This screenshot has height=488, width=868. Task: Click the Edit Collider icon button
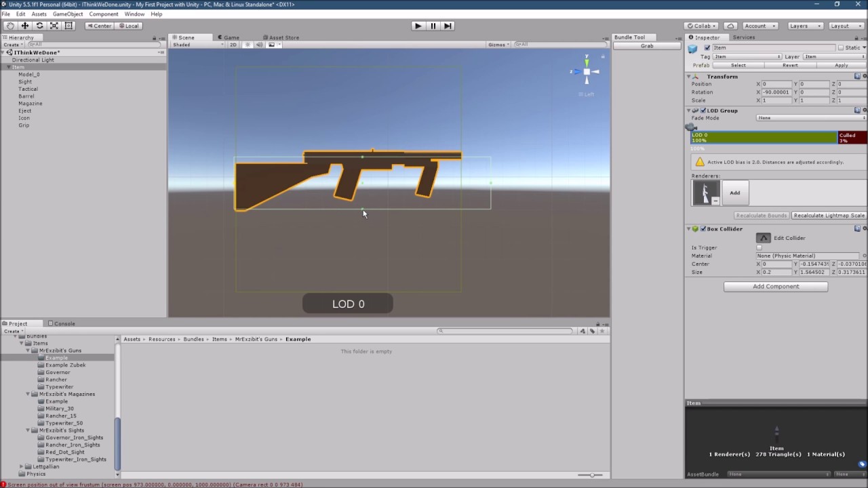(x=764, y=238)
